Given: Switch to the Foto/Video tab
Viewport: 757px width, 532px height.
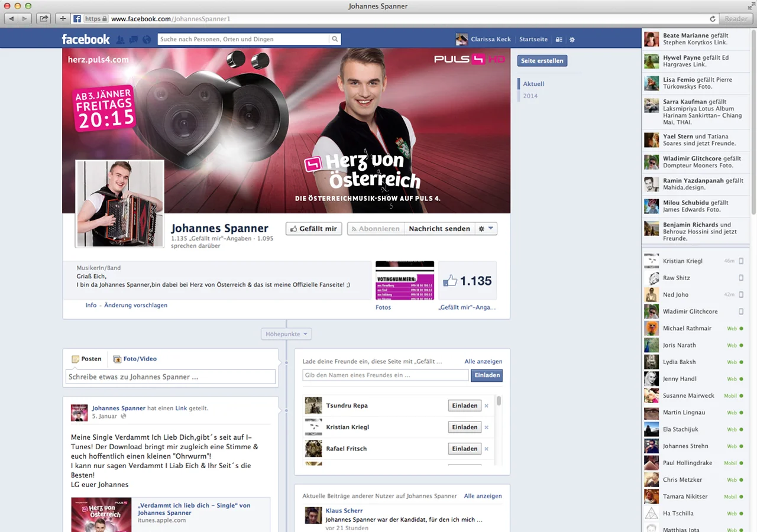Looking at the screenshot, I should (135, 359).
